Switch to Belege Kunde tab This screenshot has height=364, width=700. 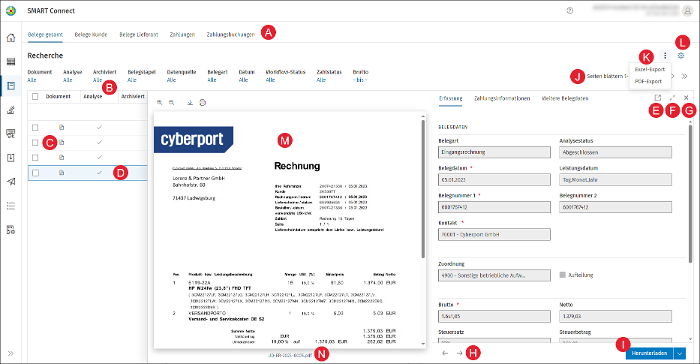point(91,34)
